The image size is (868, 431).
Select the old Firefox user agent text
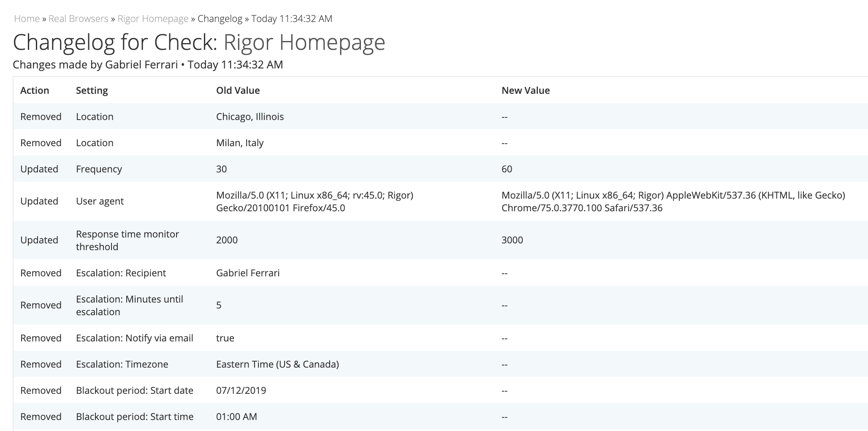point(315,202)
